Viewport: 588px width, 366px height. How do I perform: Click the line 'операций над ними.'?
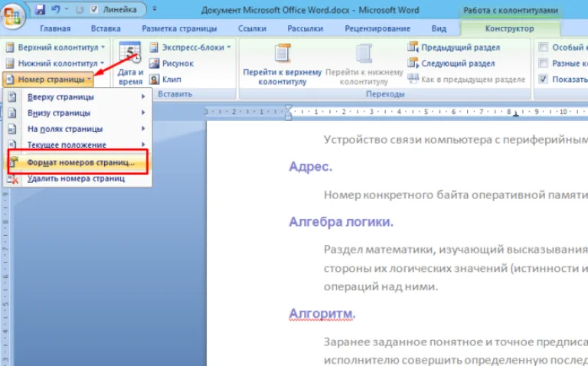pos(381,286)
